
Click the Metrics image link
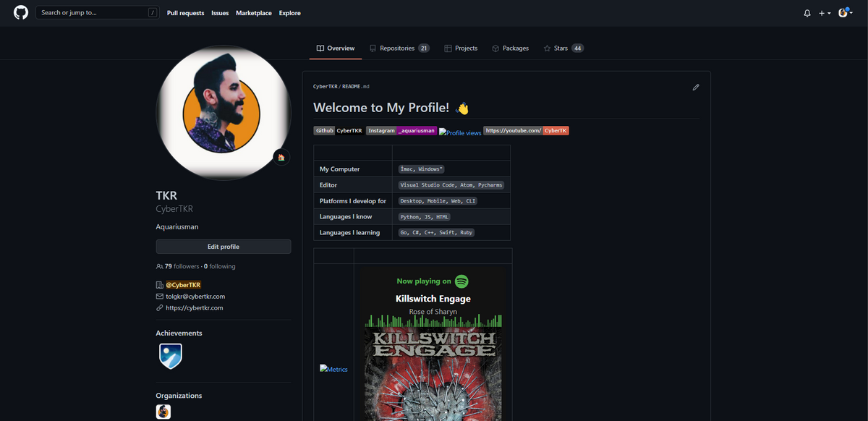pos(333,369)
